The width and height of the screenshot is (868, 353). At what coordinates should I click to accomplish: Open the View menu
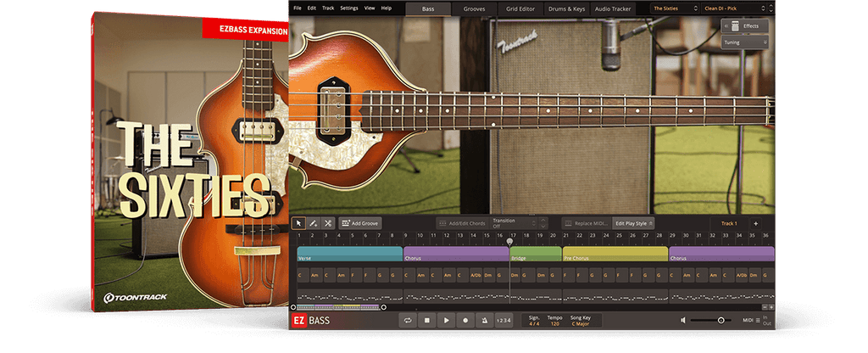pos(370,8)
